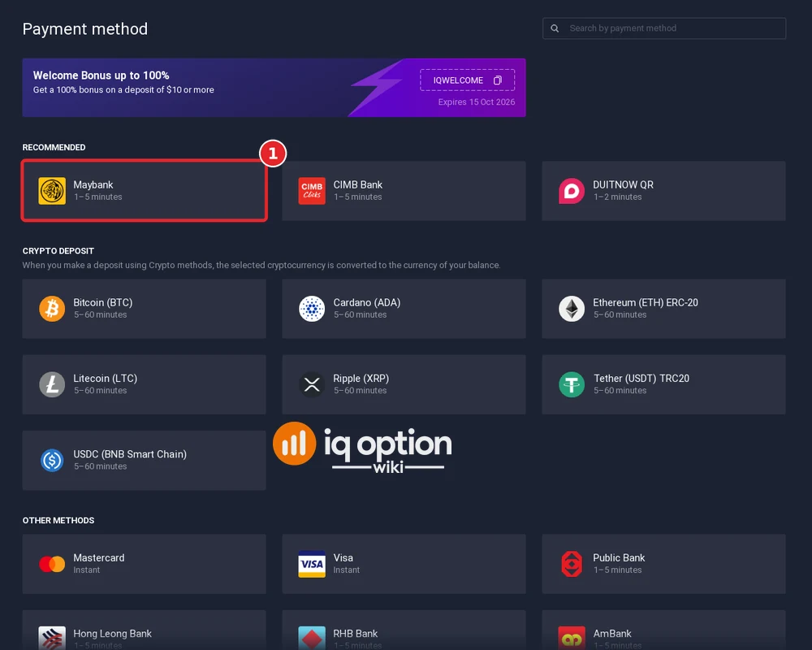Click the grey Litecoin icon
812x650 pixels.
tap(52, 384)
